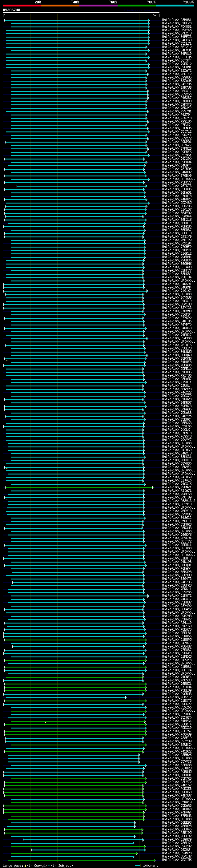This screenshot has height=868, width=197.
Task: Select the UniRef100_A7PJK4 label
Action: (177, 125)
